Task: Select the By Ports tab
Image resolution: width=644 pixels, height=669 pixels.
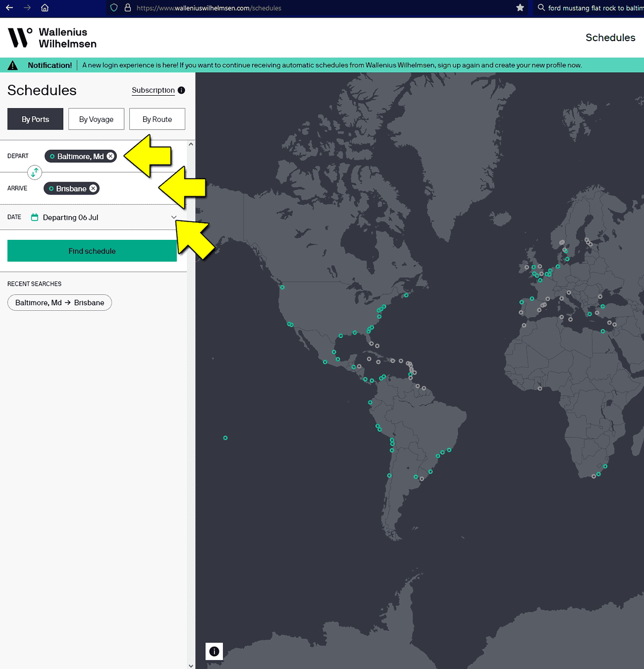Action: click(36, 119)
